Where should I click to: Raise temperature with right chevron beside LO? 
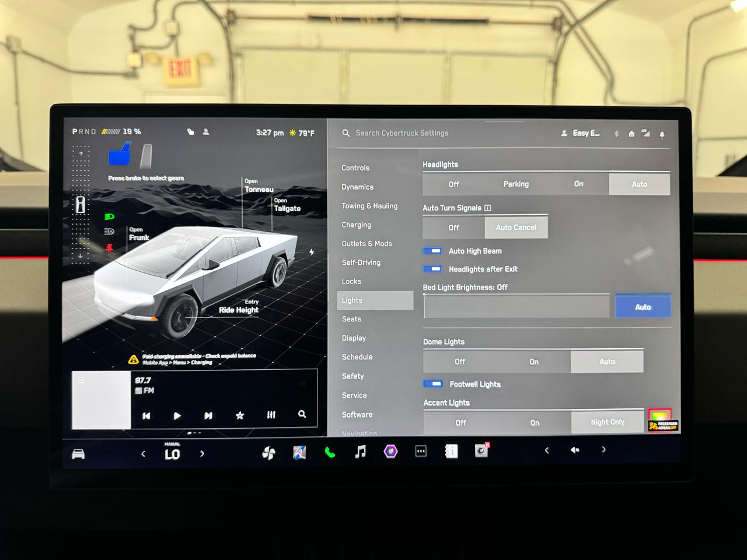[202, 453]
